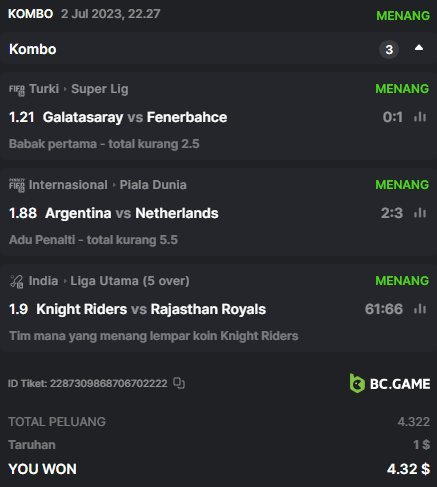Click the Kombo header label
The image size is (437, 487).
tap(33, 49)
